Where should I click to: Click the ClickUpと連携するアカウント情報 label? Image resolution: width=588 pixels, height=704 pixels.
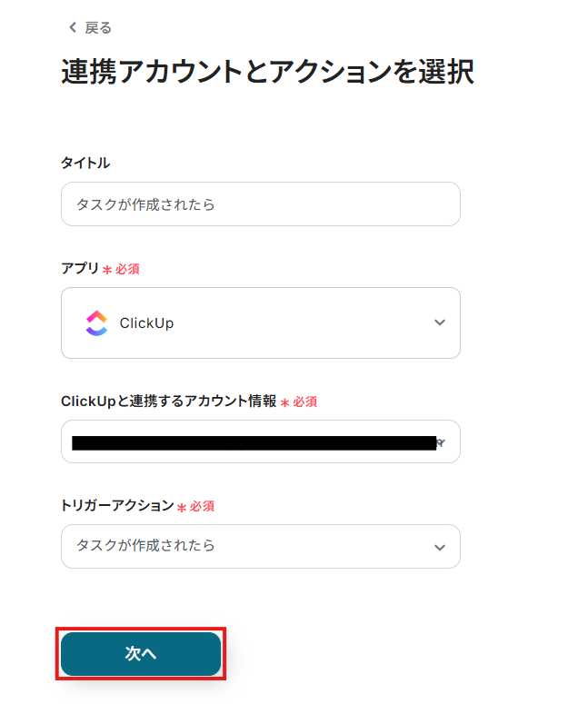pyautogui.click(x=168, y=401)
